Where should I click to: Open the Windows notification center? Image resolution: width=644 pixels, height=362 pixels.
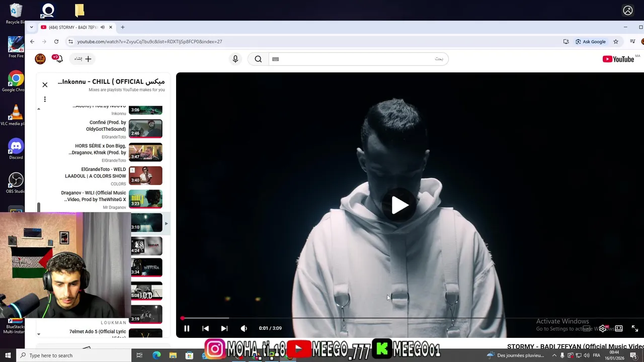633,355
